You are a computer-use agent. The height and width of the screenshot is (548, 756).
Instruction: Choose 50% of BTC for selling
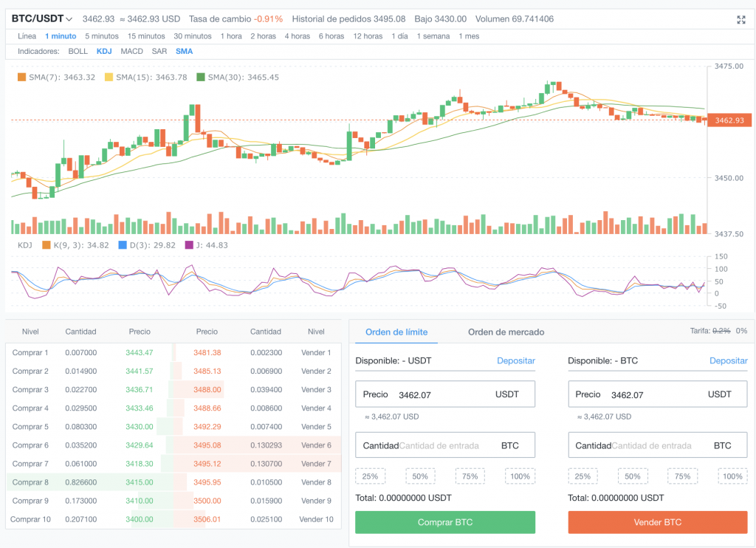coord(633,476)
